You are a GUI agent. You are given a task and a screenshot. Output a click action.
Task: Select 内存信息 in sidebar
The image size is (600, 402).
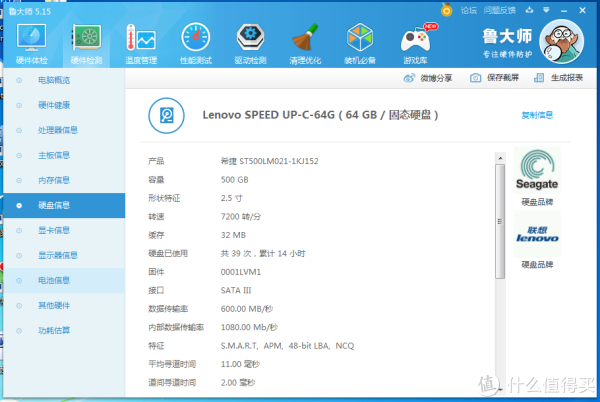[64, 180]
